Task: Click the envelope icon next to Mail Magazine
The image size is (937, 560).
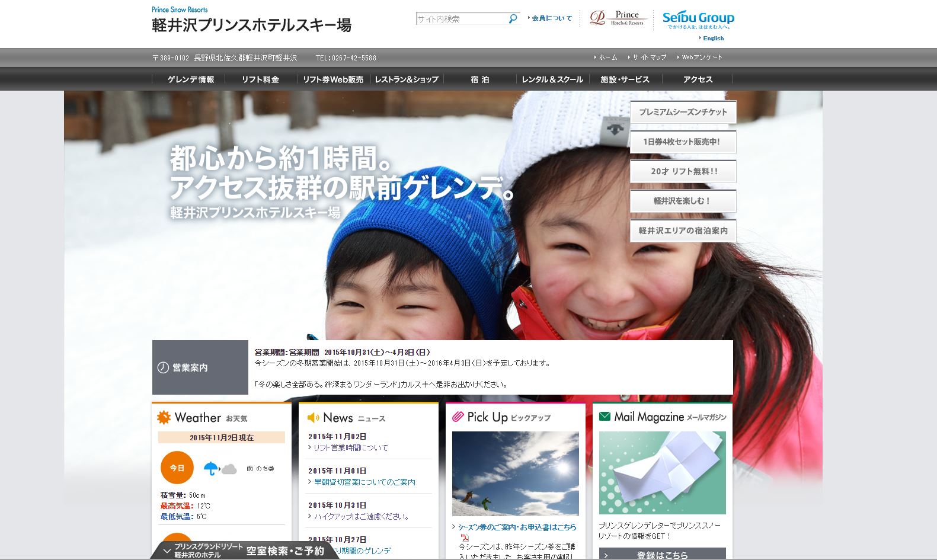Action: point(605,417)
